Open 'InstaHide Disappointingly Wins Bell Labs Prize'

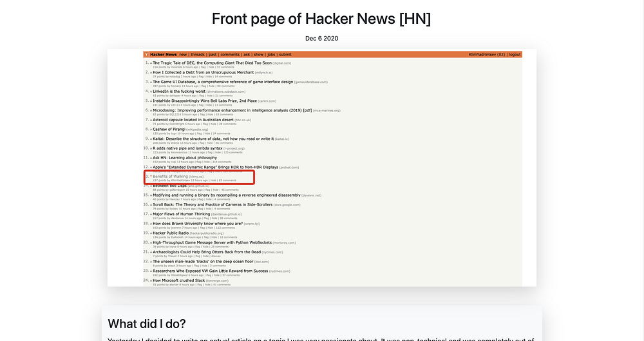(x=205, y=101)
